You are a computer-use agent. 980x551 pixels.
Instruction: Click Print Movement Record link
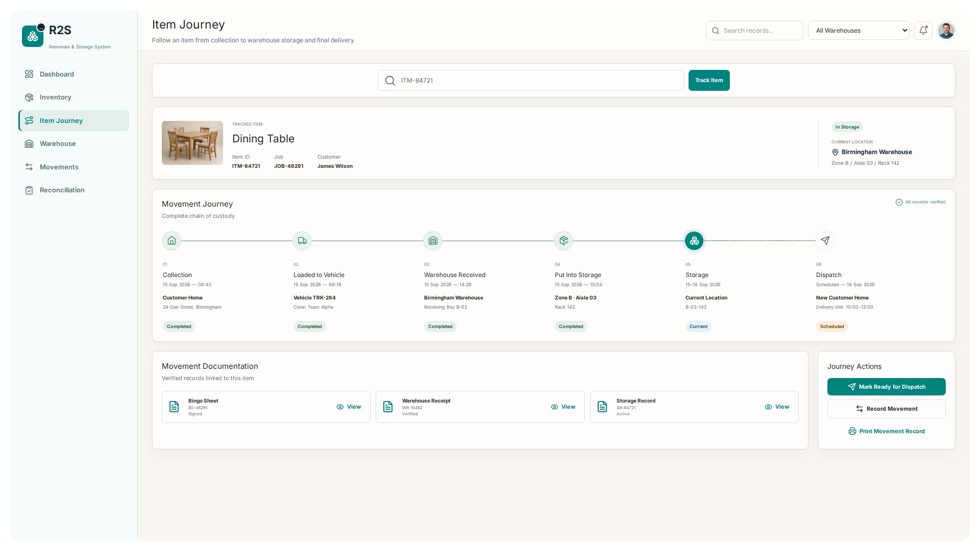[886, 431]
